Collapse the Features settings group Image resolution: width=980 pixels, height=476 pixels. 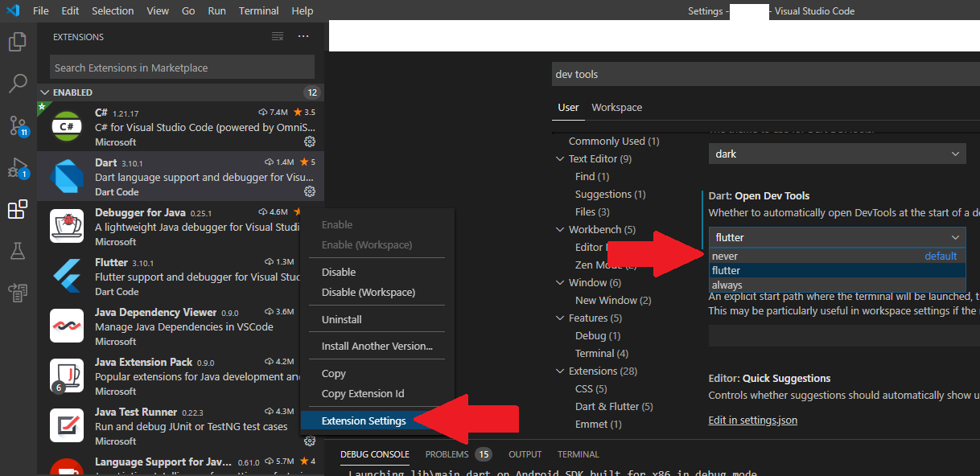[560, 318]
